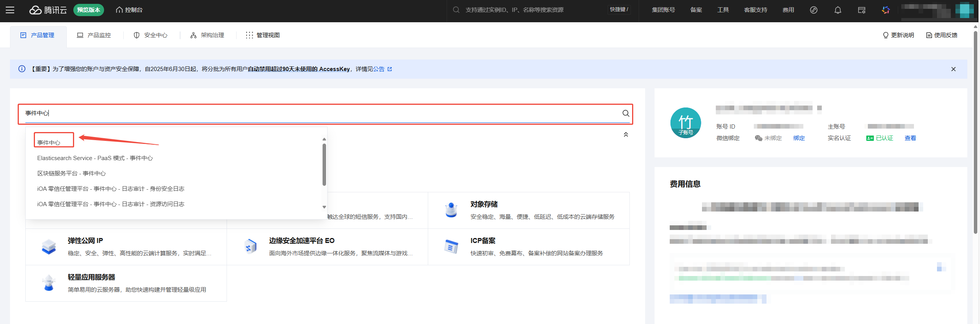
Task: Click the 轻量应用服务器 product icon
Action: (49, 283)
